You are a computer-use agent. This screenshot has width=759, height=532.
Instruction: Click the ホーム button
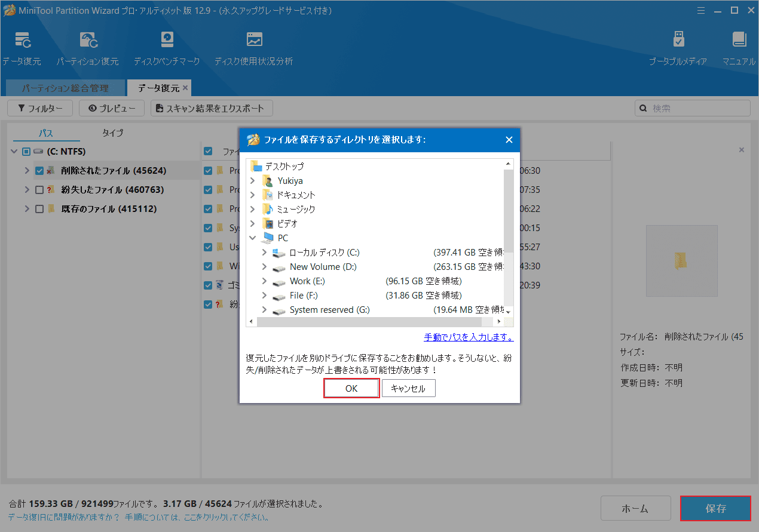[635, 509]
